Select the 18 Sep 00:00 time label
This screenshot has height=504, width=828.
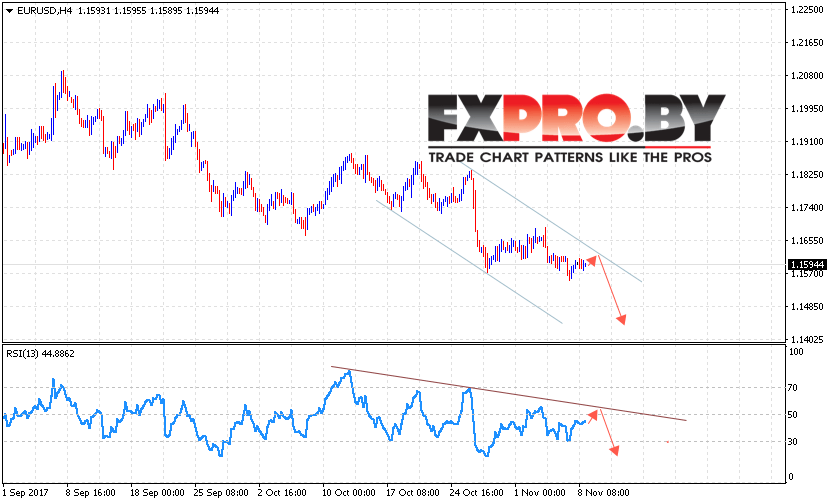[x=157, y=493]
